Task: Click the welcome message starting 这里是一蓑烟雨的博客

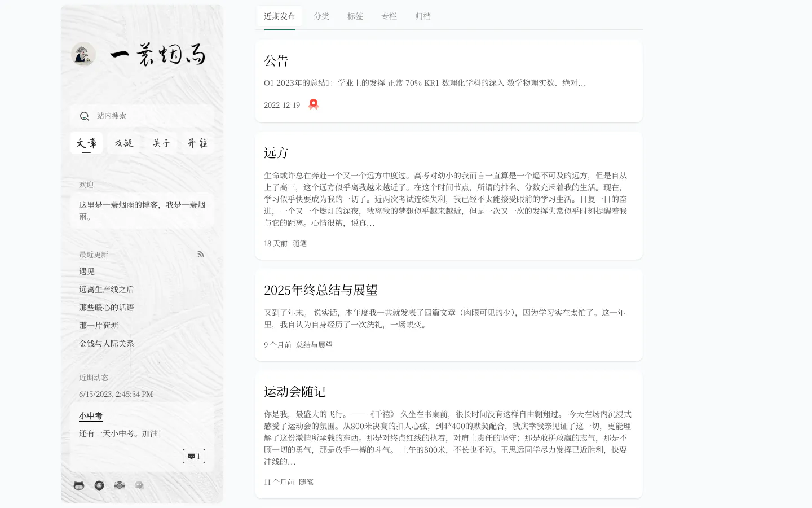Action: point(142,211)
